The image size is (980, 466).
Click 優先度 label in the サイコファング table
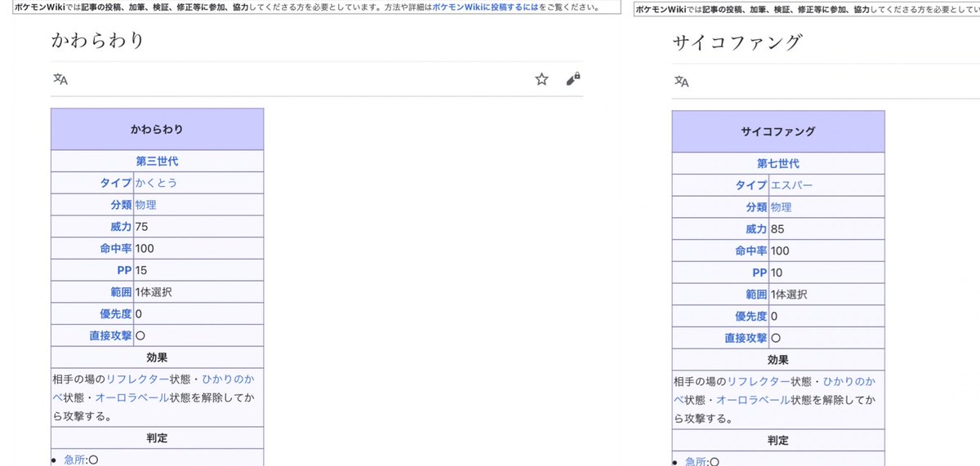click(x=751, y=316)
